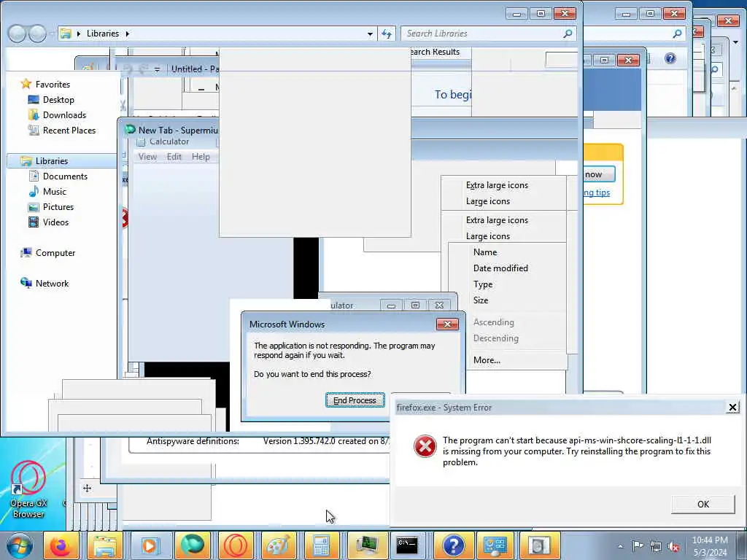Open Calculator's Help menu
Viewport: 747px width, 560px height.
201,157
